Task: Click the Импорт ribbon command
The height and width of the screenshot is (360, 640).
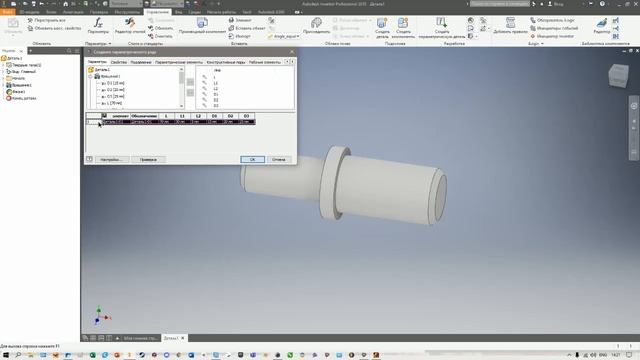Action: pyautogui.click(x=240, y=36)
